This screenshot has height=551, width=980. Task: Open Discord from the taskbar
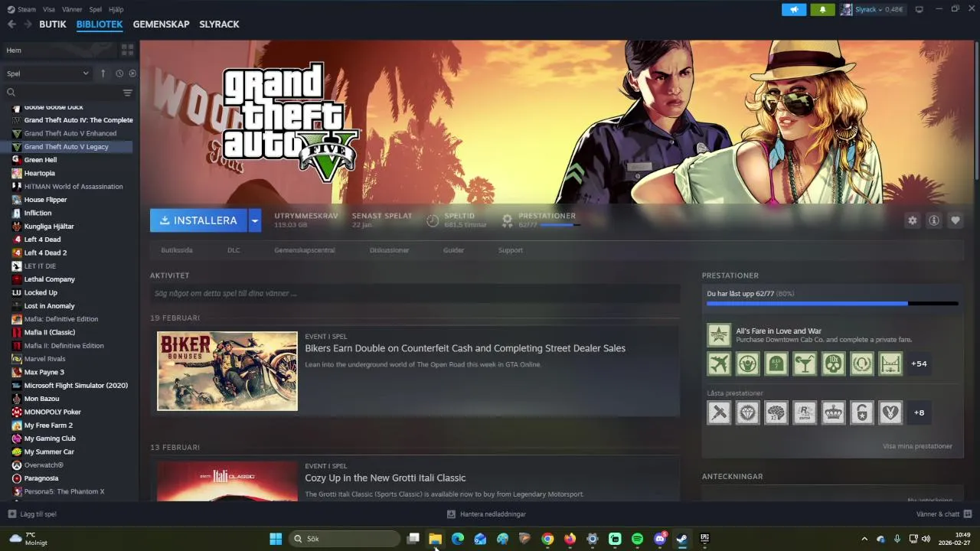click(x=660, y=539)
